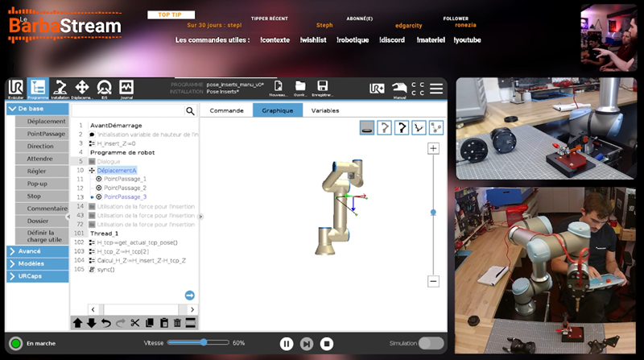The height and width of the screenshot is (360, 644).
Task: Create a new program with Nouveau icon
Action: (278, 88)
